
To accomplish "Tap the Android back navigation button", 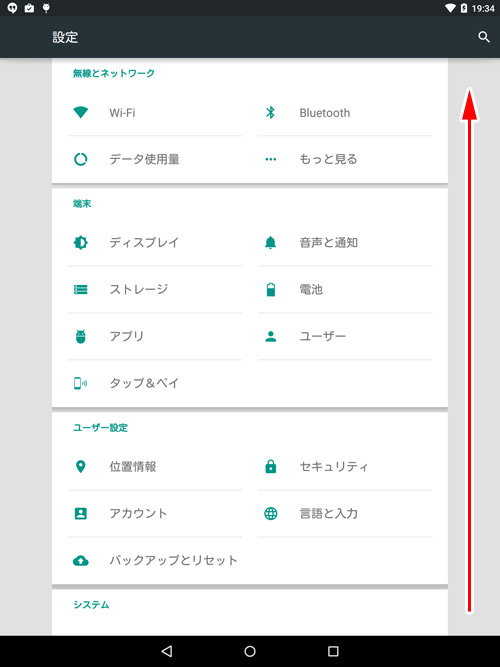I will click(x=167, y=651).
